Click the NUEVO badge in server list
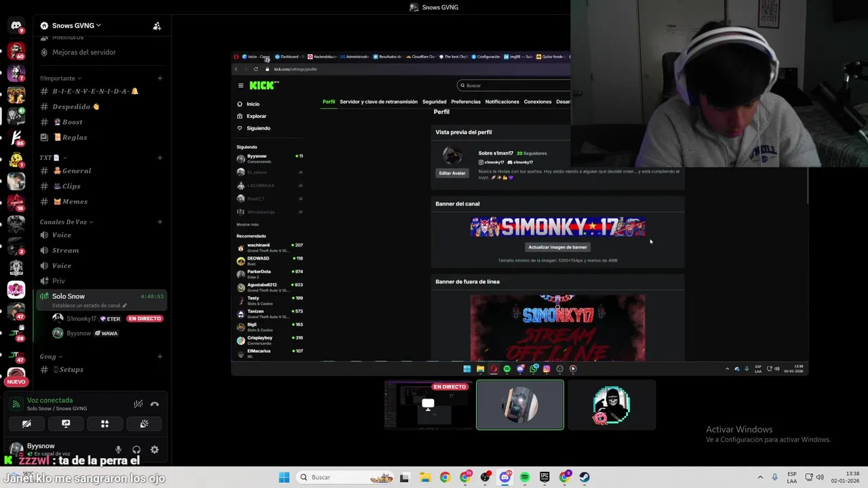 [16, 382]
